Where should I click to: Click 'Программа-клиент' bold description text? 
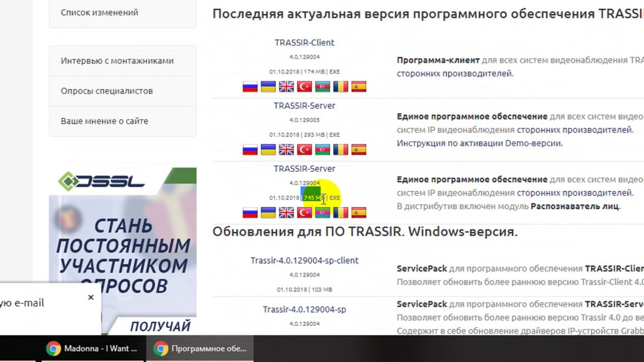438,60
